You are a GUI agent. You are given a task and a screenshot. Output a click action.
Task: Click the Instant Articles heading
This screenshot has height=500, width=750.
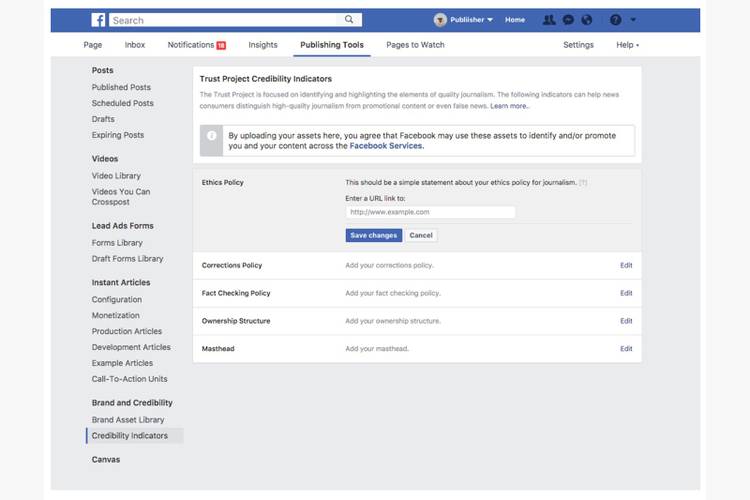tap(121, 283)
